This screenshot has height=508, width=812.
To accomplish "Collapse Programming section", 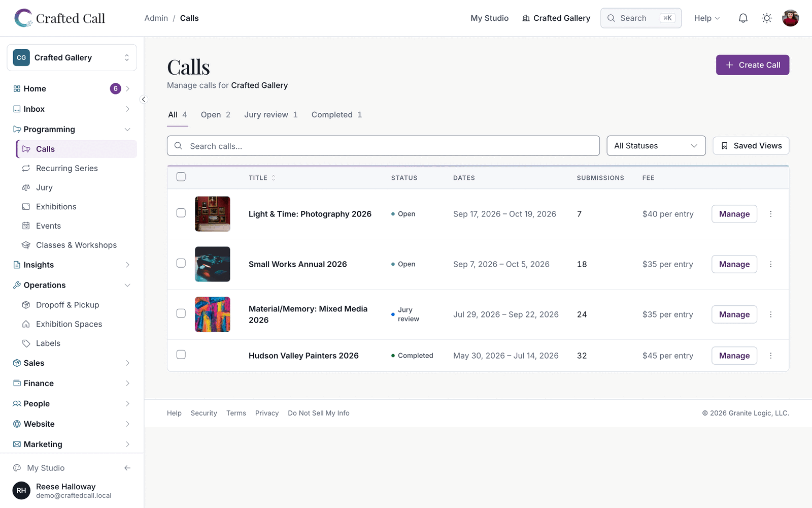I will (72, 130).
